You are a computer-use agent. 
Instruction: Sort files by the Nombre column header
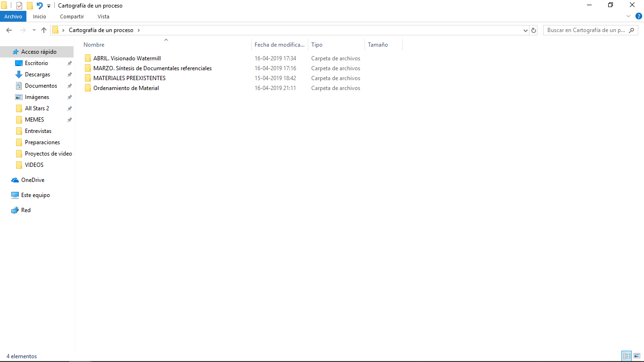[94, 45]
